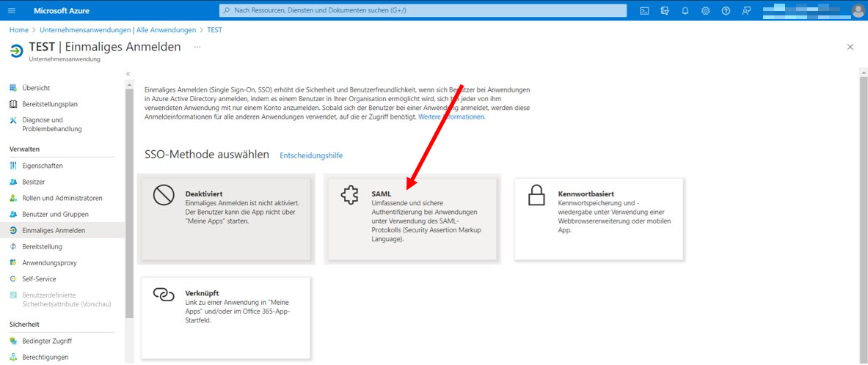Click the Anwendungsproxy icon

[14, 262]
